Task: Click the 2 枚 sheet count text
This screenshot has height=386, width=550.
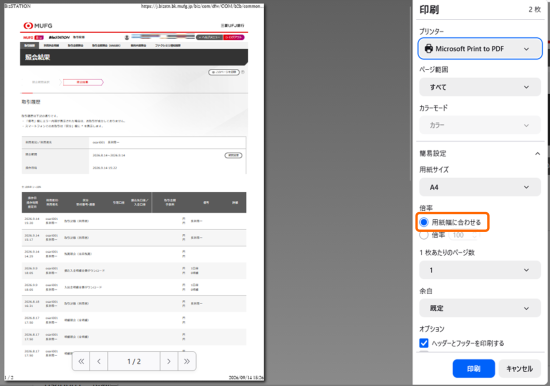Action: point(534,10)
